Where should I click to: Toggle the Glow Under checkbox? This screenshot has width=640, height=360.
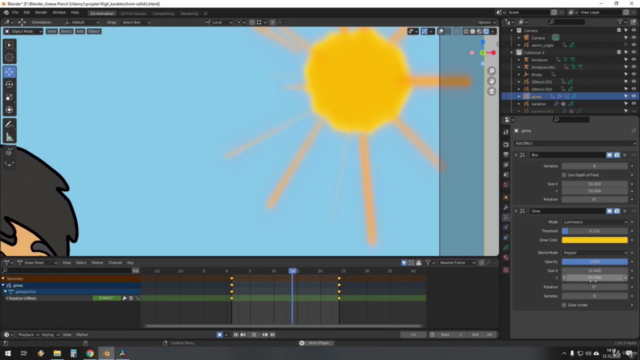pyautogui.click(x=564, y=305)
